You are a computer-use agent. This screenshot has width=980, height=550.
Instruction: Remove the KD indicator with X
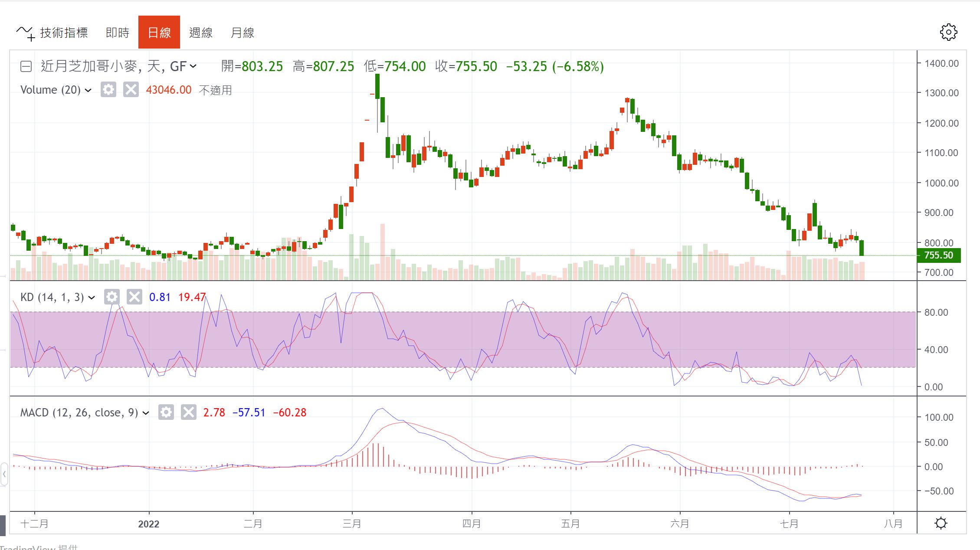[x=134, y=297]
